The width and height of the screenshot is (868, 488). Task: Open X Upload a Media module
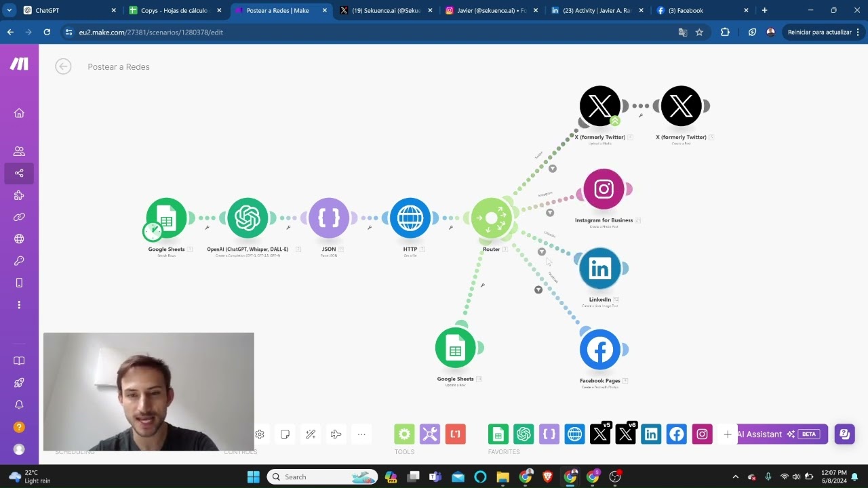tap(600, 106)
